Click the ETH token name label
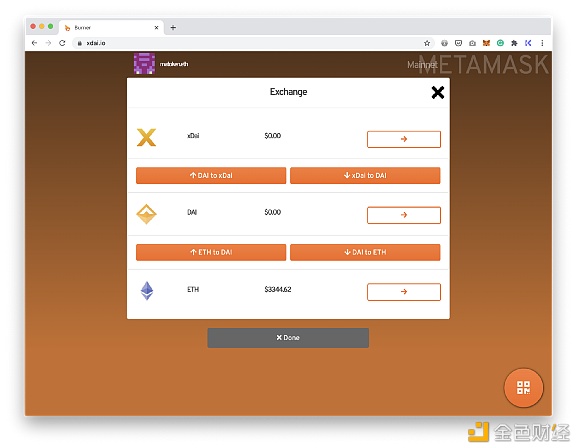This screenshot has width=576, height=448. [193, 289]
